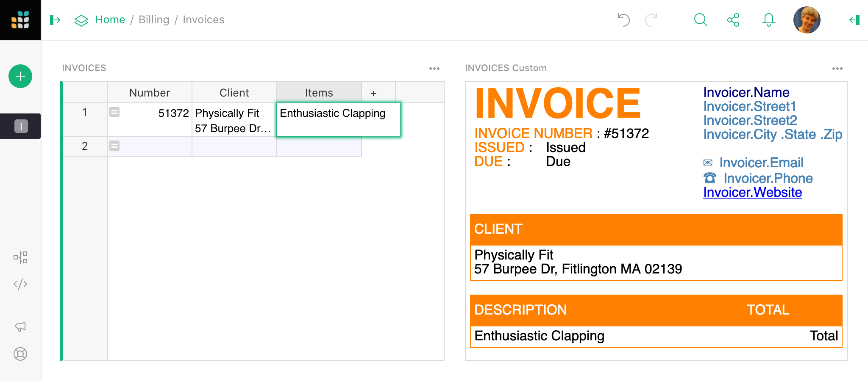Open help via the lifebuoy icon
The image size is (868, 381).
pyautogui.click(x=20, y=354)
